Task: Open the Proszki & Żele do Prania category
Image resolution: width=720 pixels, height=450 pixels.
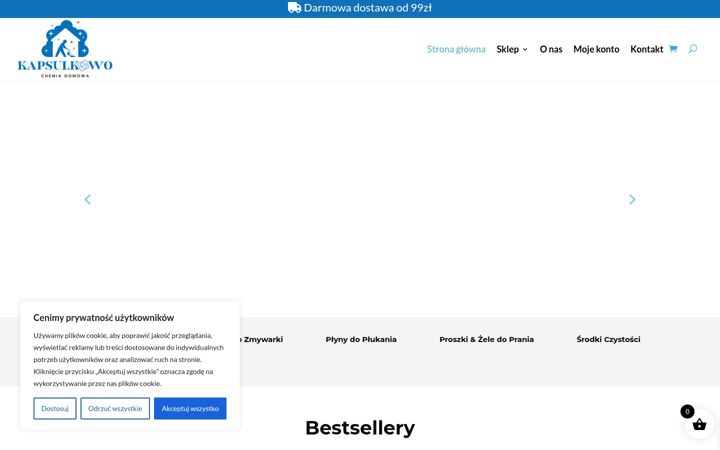Action: point(486,339)
